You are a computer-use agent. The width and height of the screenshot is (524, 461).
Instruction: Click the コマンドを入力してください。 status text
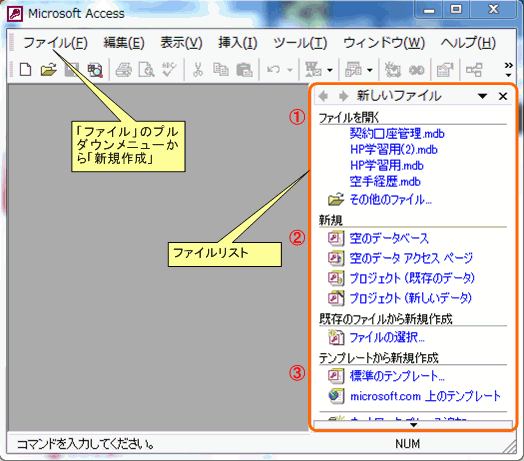pyautogui.click(x=86, y=444)
